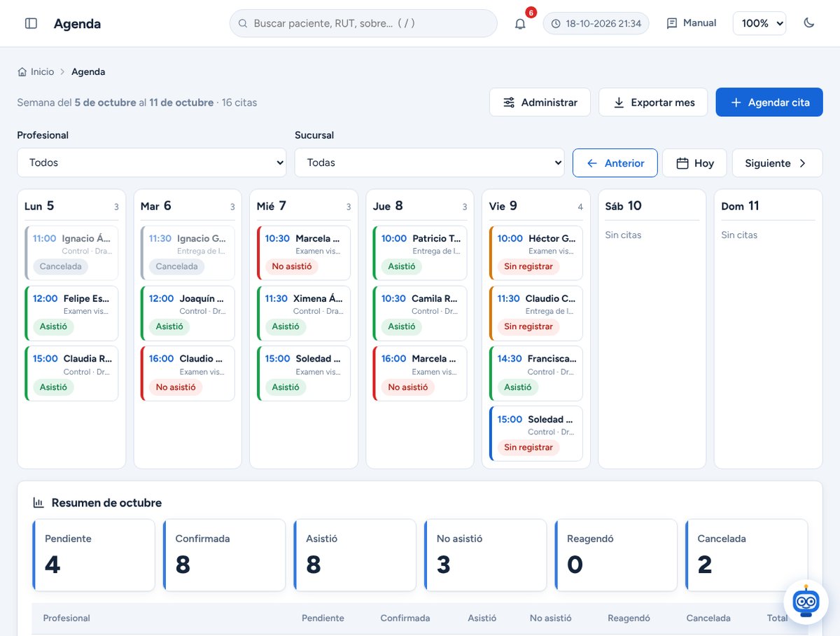Viewport: 840px width, 636px height.
Task: Advance to next week with Siguiente
Action: coord(777,163)
